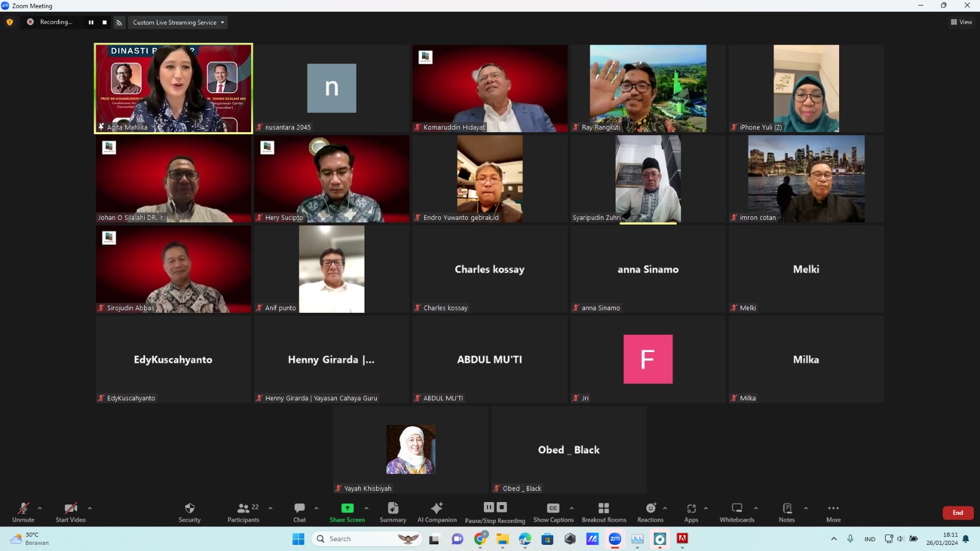Screen dimensions: 980x551
Task: Expand audio options next to Unmute
Action: [x=39, y=509]
